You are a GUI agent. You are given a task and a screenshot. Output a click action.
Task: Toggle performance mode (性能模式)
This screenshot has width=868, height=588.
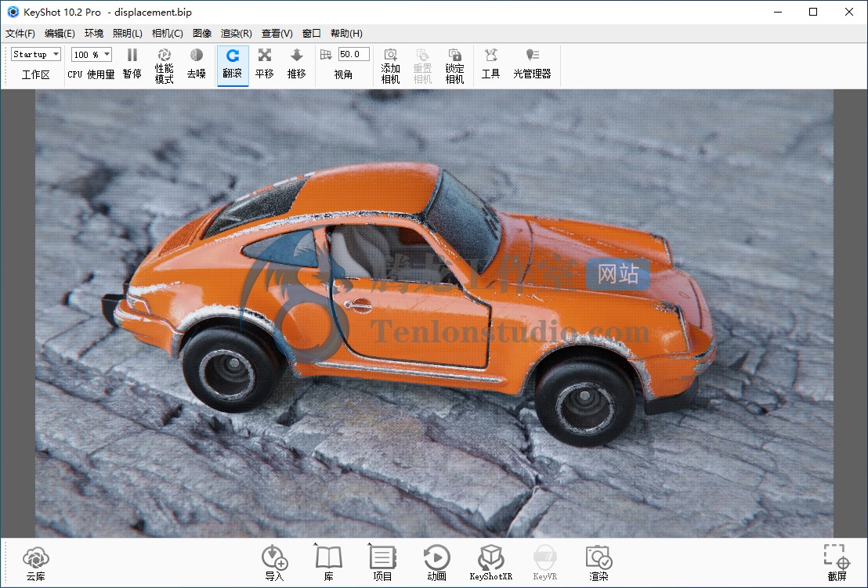pos(164,65)
